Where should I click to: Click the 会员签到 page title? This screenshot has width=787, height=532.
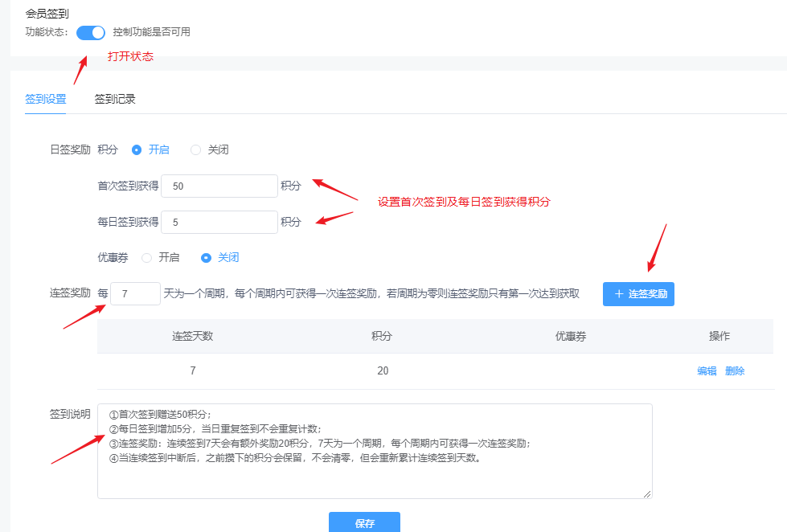click(46, 13)
